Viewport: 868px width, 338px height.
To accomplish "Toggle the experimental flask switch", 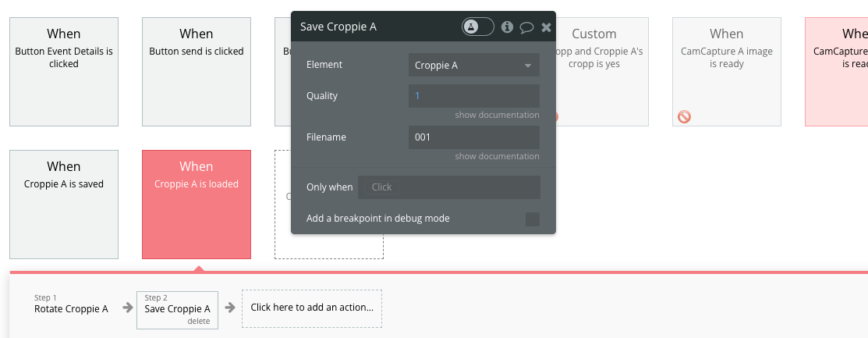I will tap(478, 27).
